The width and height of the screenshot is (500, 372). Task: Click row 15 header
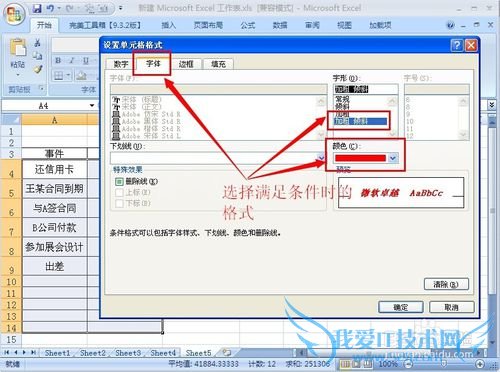pos(11,340)
